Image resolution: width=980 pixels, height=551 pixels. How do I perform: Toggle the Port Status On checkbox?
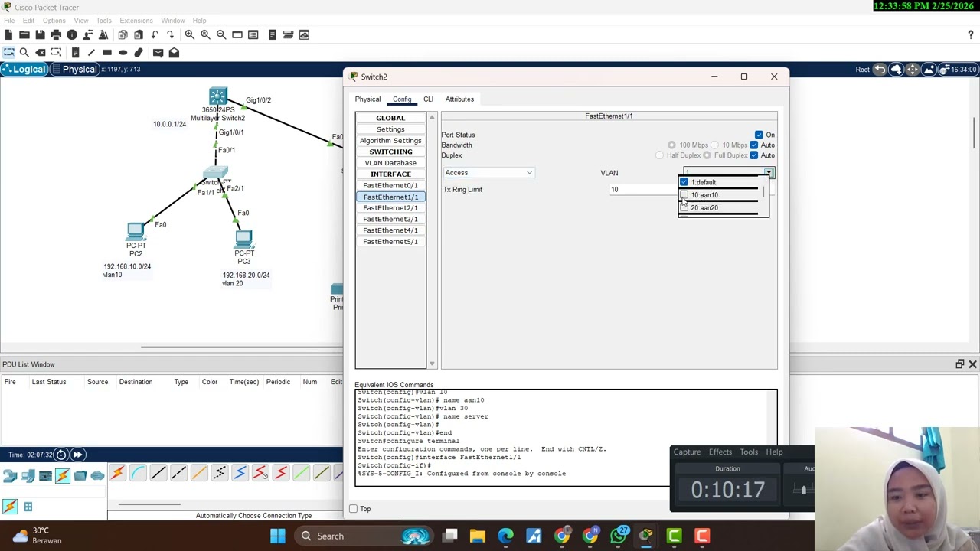759,135
